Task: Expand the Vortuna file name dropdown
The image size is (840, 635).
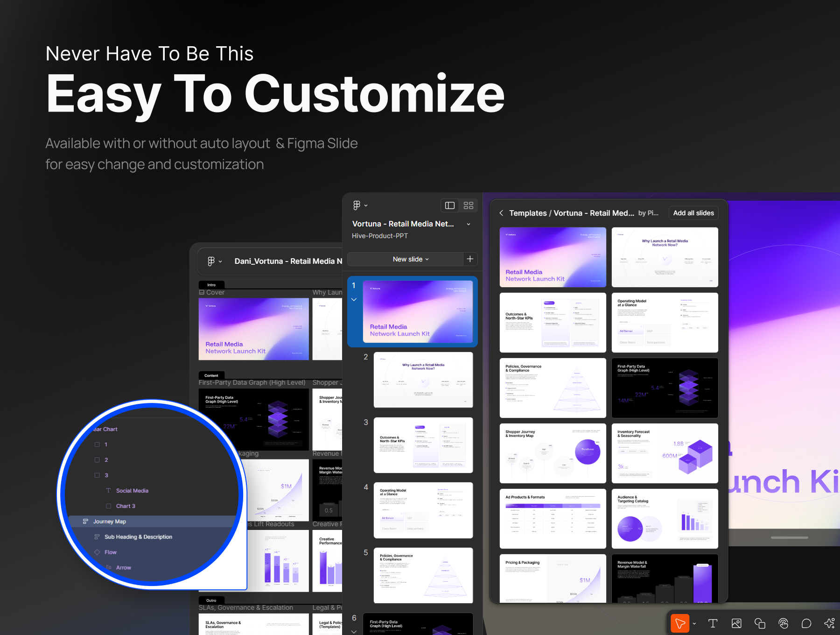Action: click(469, 224)
